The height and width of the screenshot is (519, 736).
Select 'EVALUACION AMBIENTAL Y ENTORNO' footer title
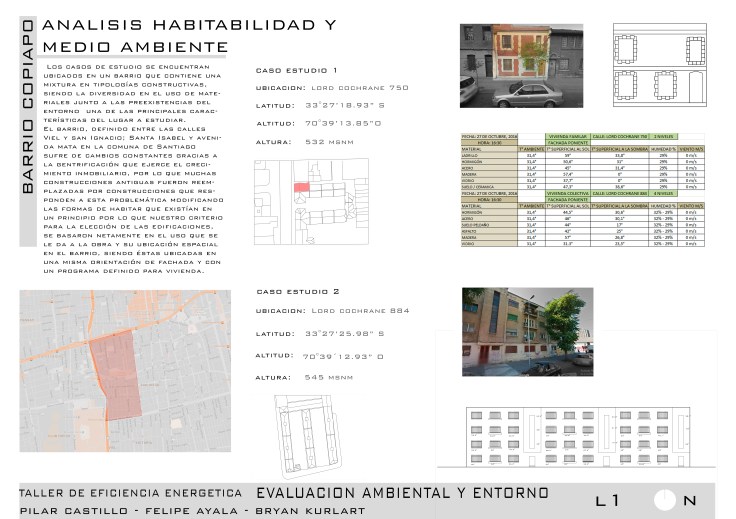pyautogui.click(x=402, y=494)
